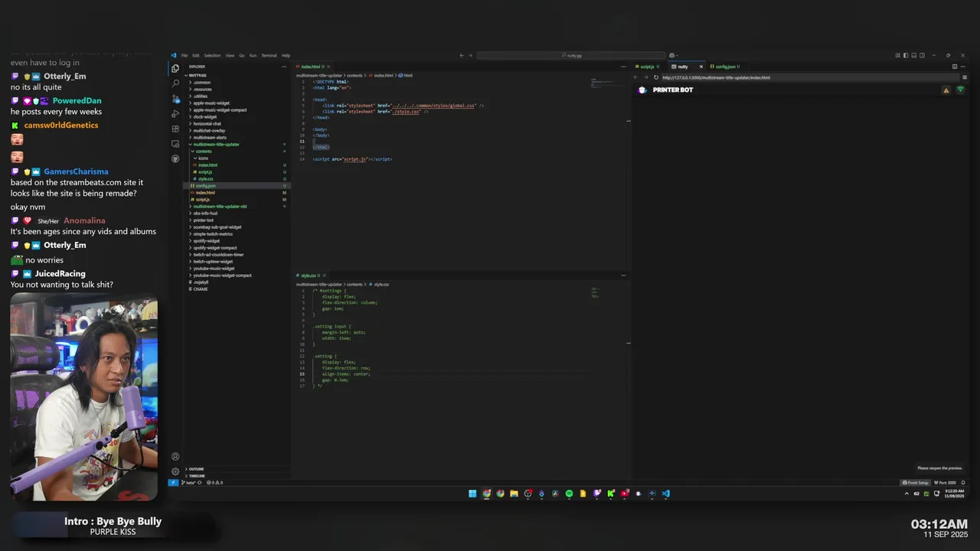The height and width of the screenshot is (551, 980).
Task: Open the Remote Explorer activity bar icon
Action: pos(175,144)
